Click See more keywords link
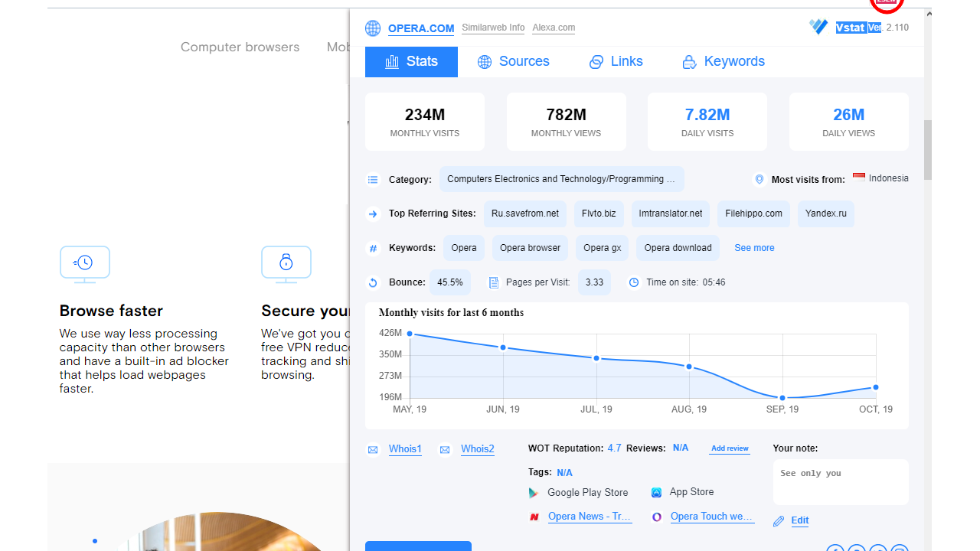The height and width of the screenshot is (551, 980). point(754,248)
